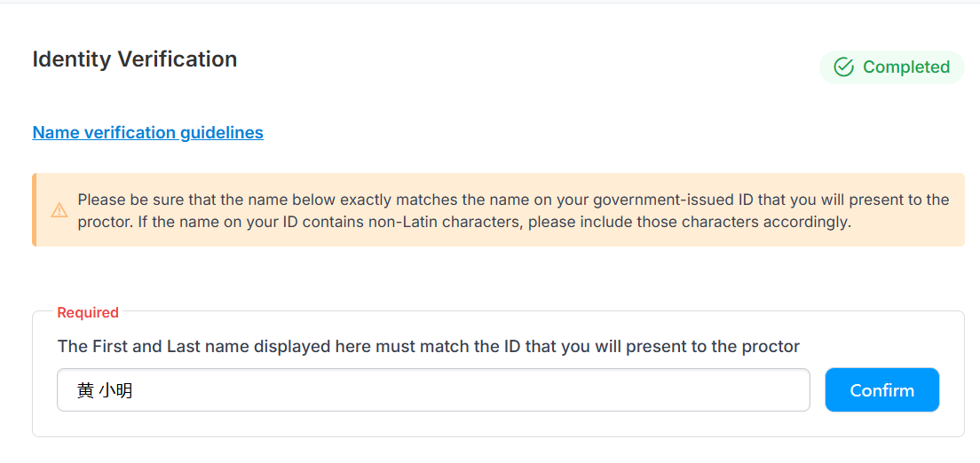Click the orange left edge of alert banner
The width and height of the screenshot is (980, 463).
pyautogui.click(x=35, y=210)
